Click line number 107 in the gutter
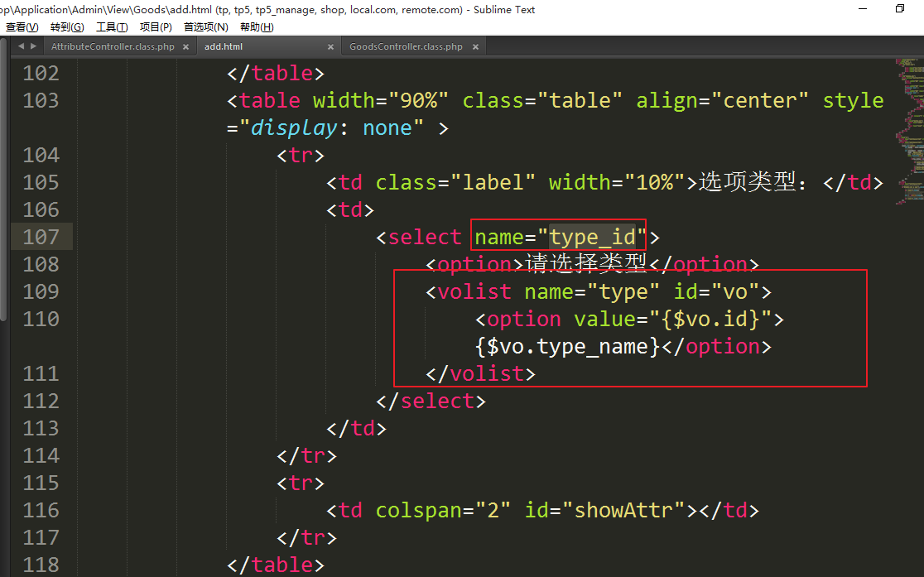The height and width of the screenshot is (577, 924). point(41,237)
